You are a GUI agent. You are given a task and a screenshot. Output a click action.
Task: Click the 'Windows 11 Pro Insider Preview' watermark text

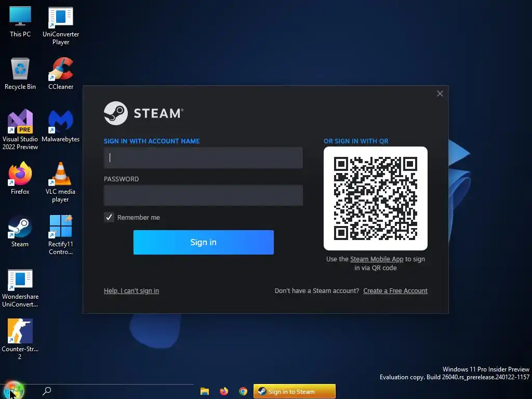(x=486, y=369)
